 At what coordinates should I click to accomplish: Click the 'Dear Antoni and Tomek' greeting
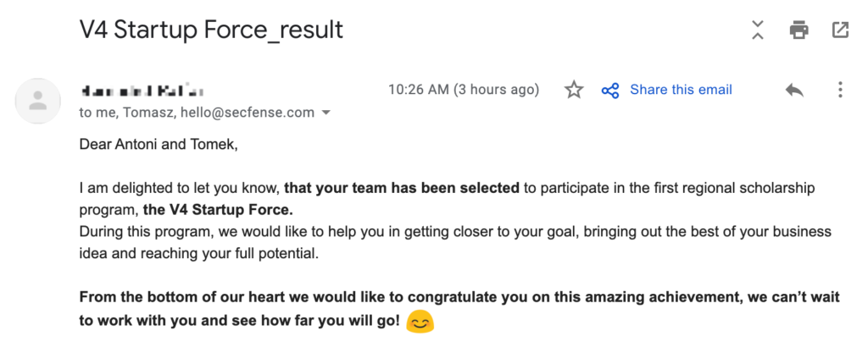pos(159,145)
